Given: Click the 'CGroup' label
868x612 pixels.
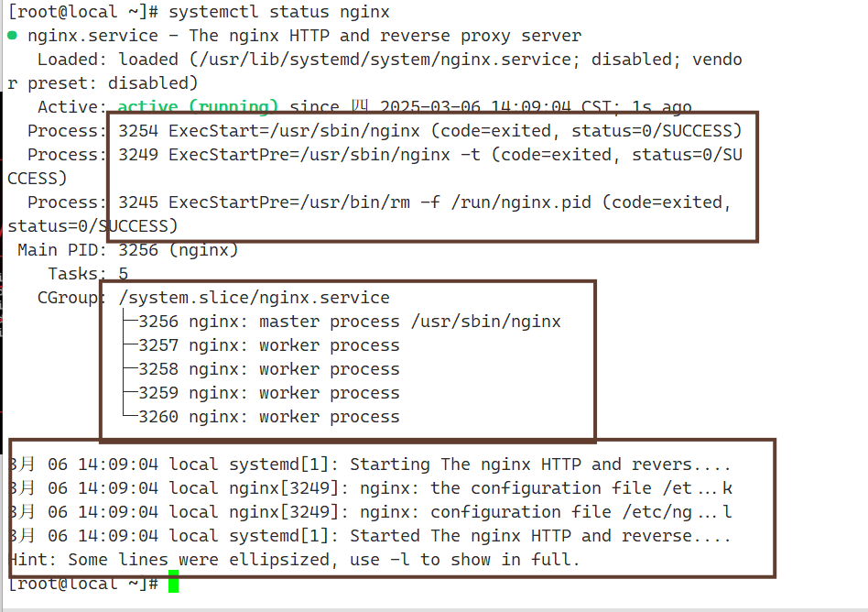Looking at the screenshot, I should 68,298.
